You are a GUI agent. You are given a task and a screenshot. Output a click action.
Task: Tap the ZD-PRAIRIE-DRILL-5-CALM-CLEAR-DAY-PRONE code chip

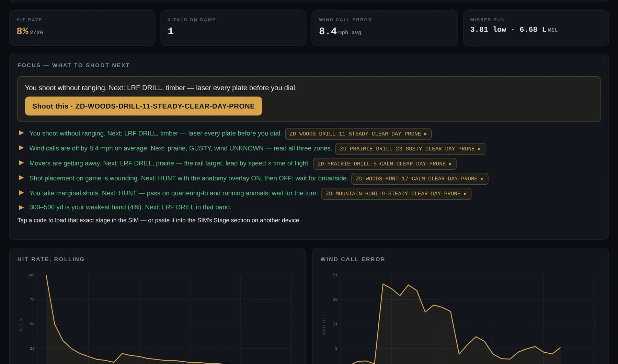click(x=385, y=164)
